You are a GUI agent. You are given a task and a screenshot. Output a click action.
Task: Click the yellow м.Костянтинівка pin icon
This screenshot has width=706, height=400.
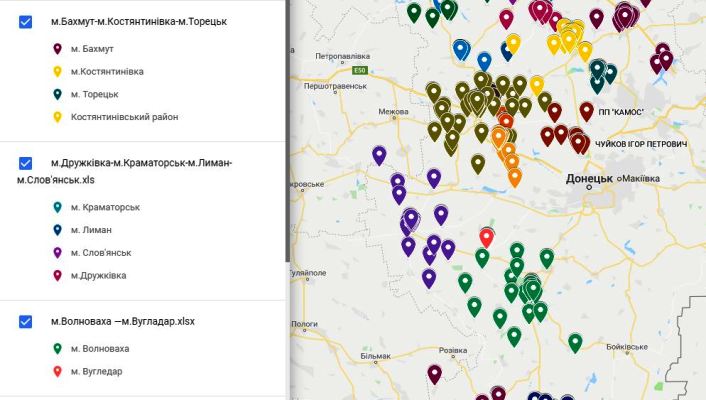click(x=57, y=72)
